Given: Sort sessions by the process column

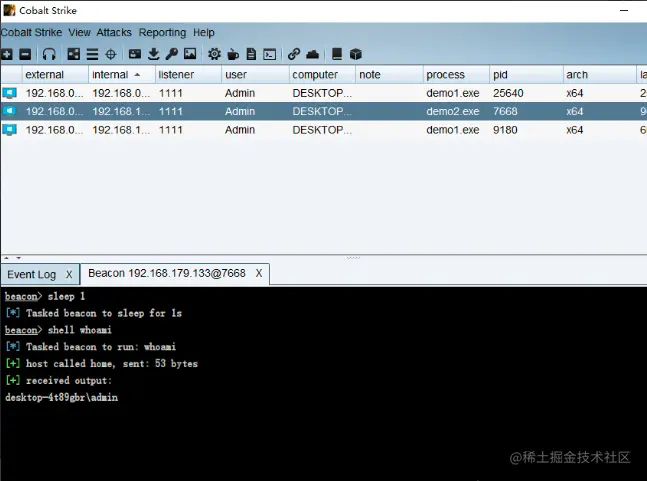Looking at the screenshot, I should [456, 75].
